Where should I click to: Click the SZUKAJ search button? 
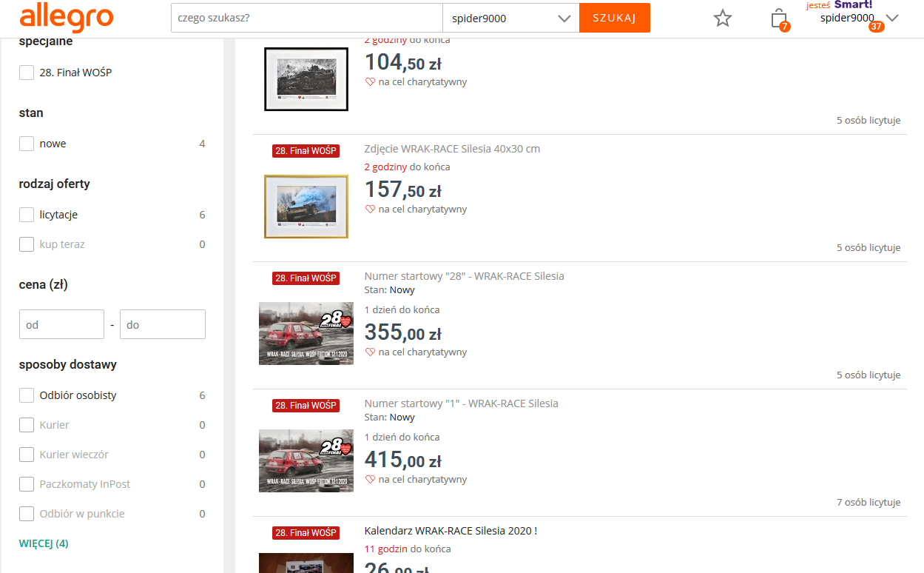click(x=615, y=19)
